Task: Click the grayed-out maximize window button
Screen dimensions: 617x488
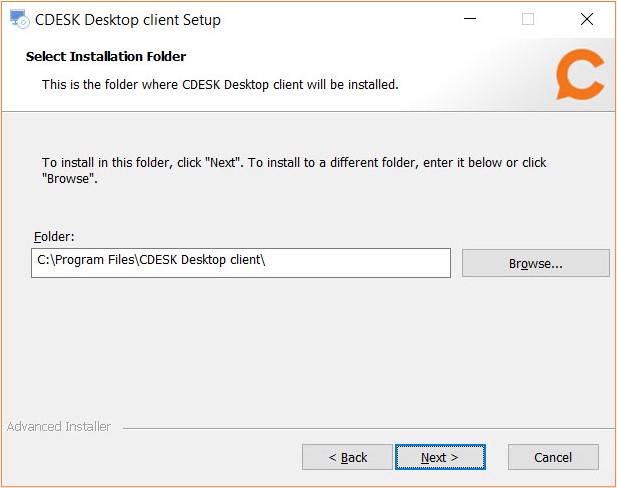Action: pos(528,19)
